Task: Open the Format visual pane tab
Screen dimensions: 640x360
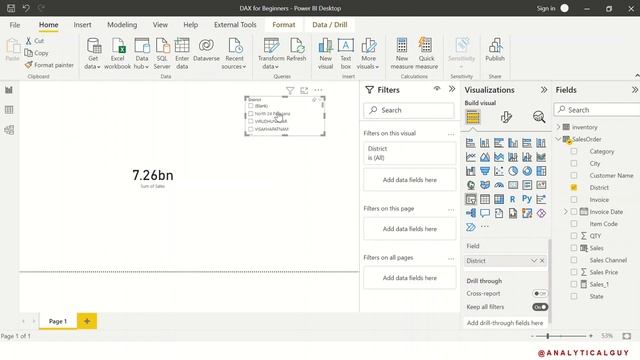Action: (x=506, y=117)
